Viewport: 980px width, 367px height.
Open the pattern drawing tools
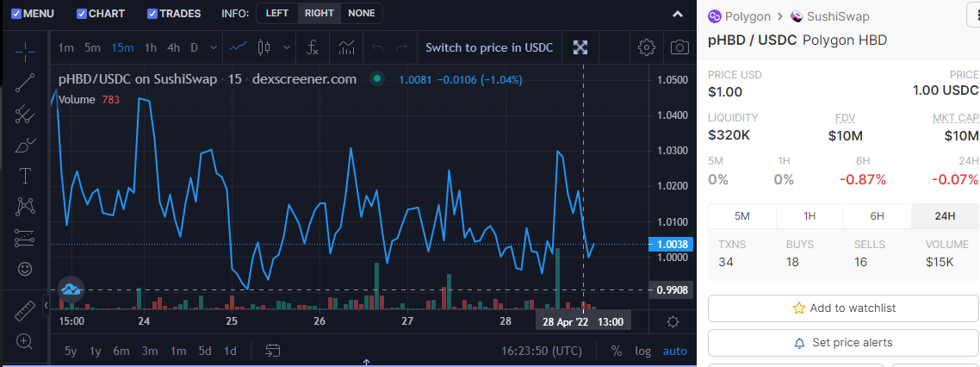point(25,206)
